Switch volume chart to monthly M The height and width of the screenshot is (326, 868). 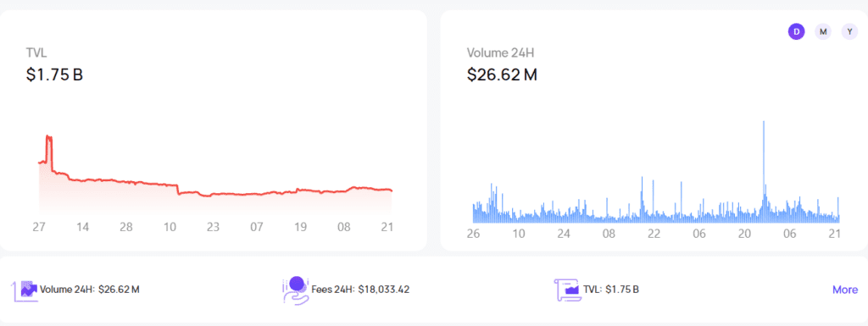point(823,31)
